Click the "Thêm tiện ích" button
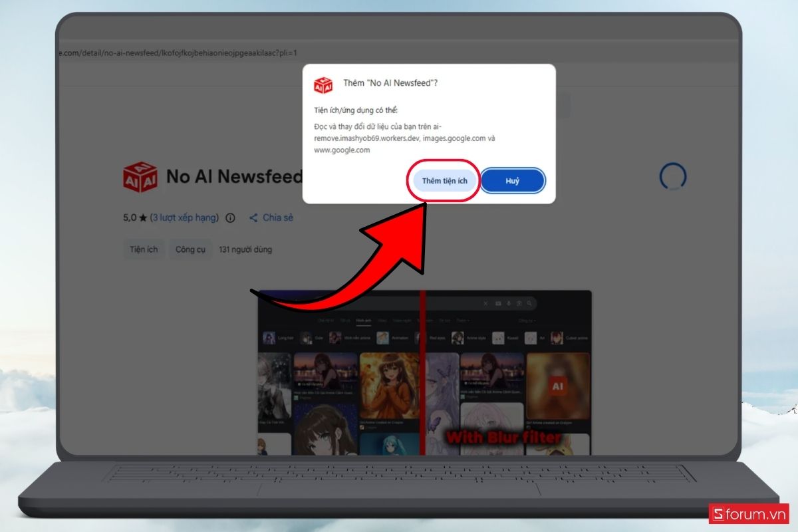The width and height of the screenshot is (798, 532). click(444, 181)
